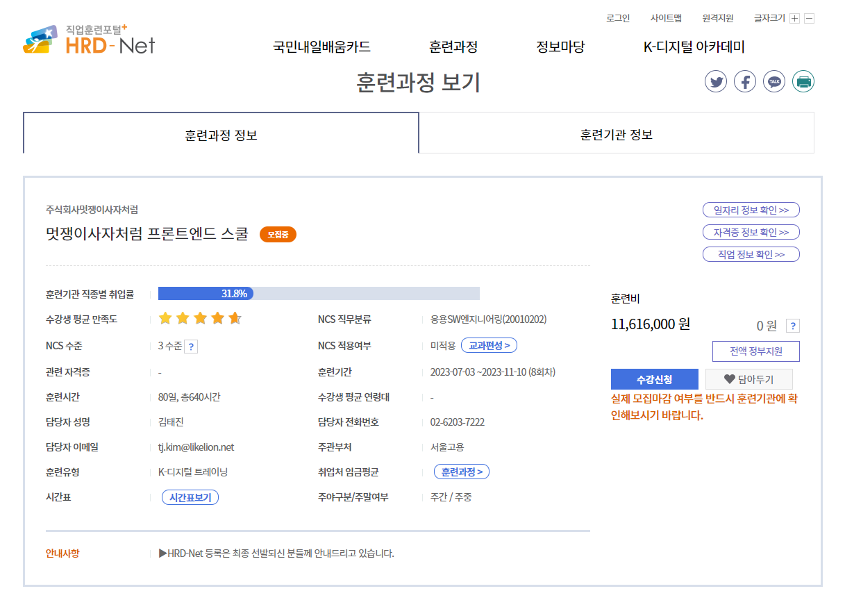Print the page with the printer icon
This screenshot has height=616, width=845.
pos(803,81)
